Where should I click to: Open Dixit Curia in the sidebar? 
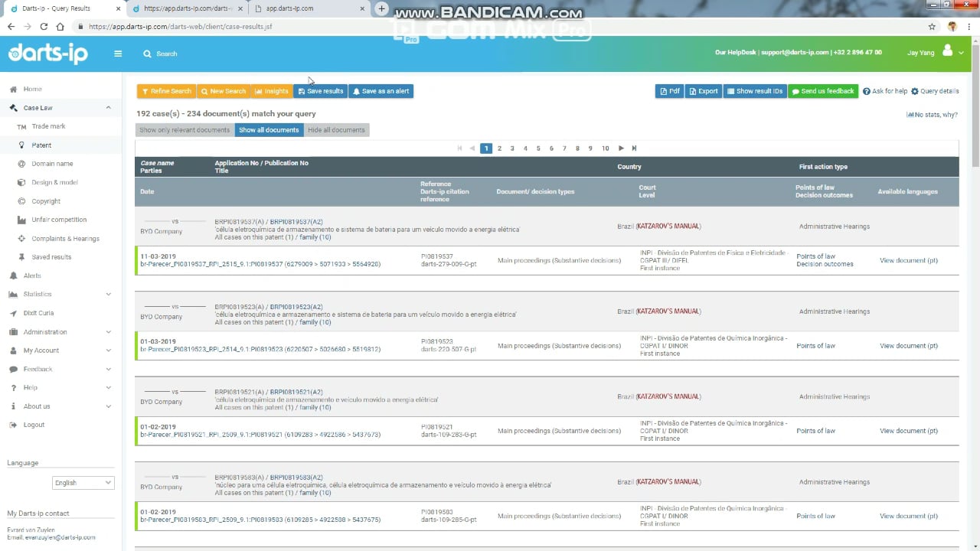coord(38,313)
